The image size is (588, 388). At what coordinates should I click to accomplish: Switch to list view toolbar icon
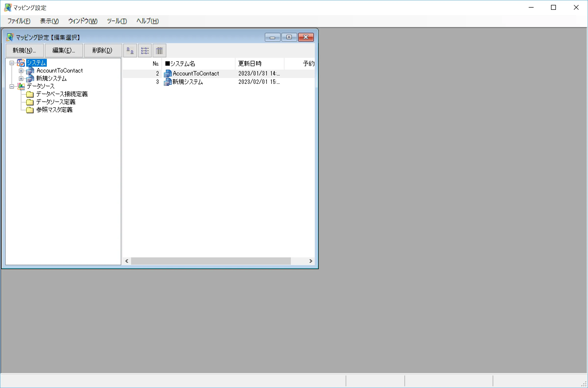coord(145,51)
